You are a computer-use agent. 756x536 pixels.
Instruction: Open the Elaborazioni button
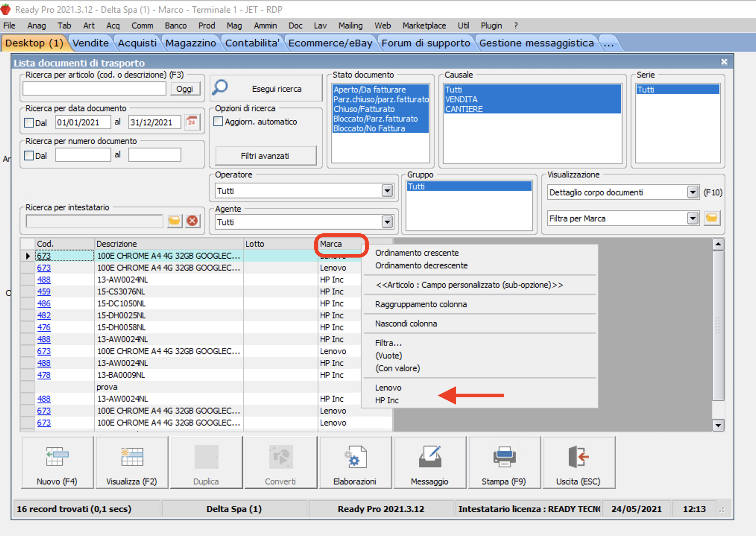click(x=355, y=463)
